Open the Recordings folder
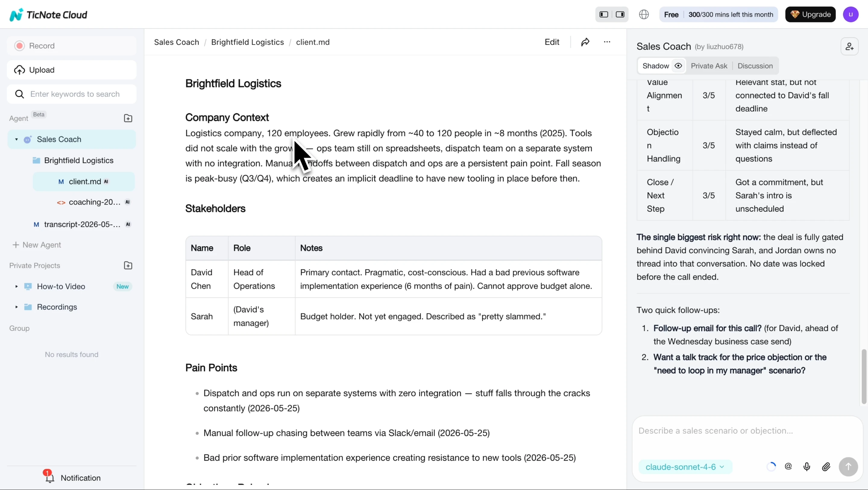 click(x=57, y=307)
